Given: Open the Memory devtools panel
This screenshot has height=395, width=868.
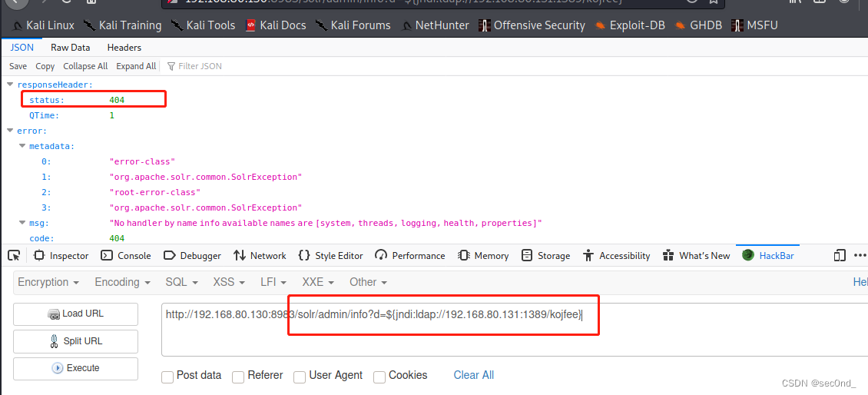Looking at the screenshot, I should [x=483, y=255].
